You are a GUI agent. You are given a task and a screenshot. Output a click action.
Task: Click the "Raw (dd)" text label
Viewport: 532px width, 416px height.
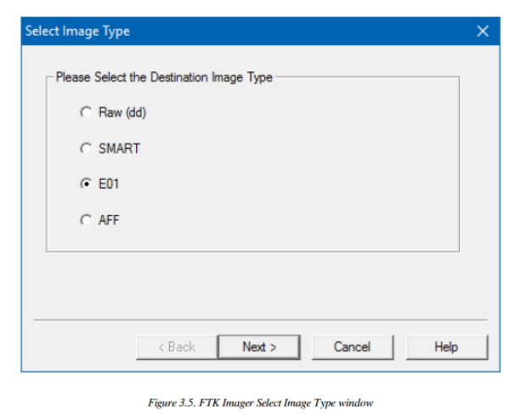[x=122, y=112]
